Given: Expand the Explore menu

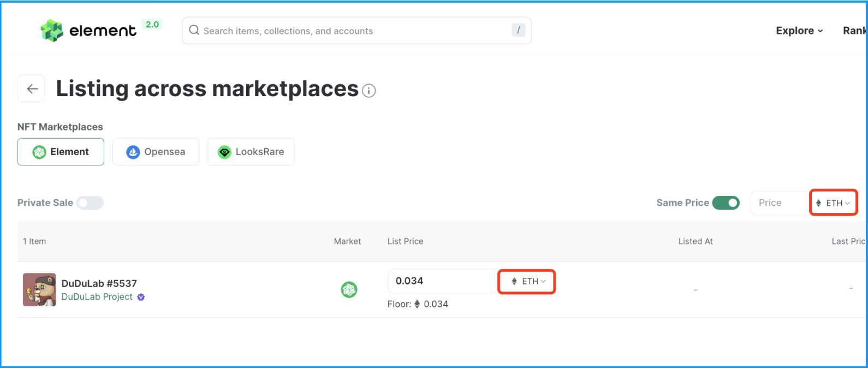Looking at the screenshot, I should click(799, 31).
